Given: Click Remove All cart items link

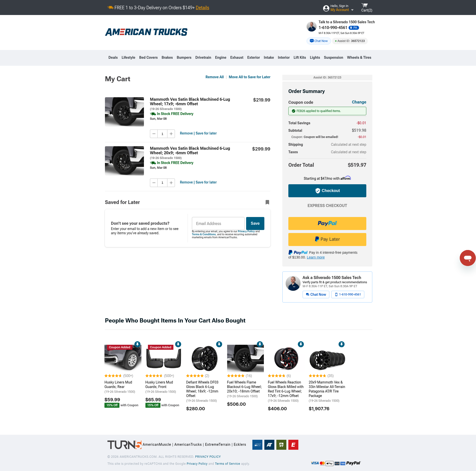Looking at the screenshot, I should pyautogui.click(x=214, y=77).
